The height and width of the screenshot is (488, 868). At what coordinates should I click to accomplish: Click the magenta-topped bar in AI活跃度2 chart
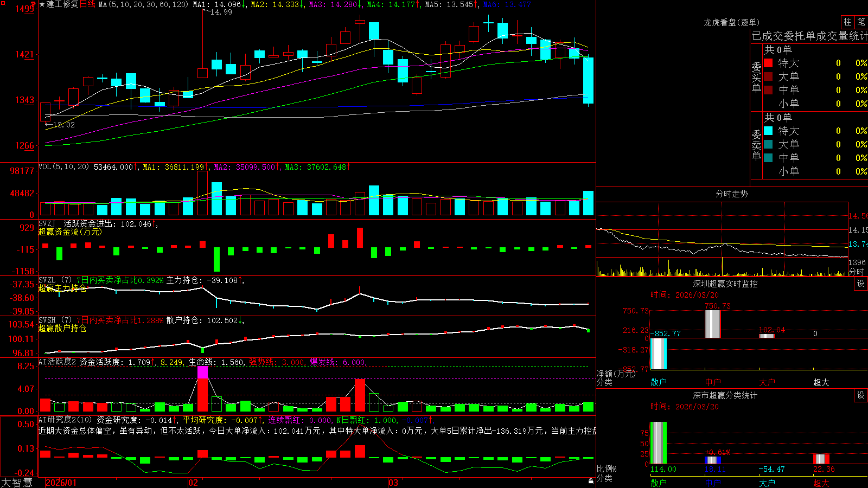click(202, 389)
